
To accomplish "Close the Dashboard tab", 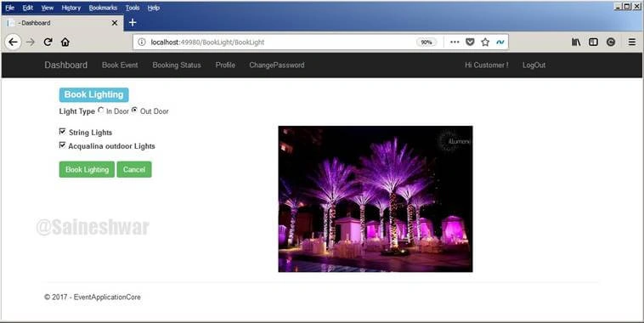I will (x=115, y=23).
